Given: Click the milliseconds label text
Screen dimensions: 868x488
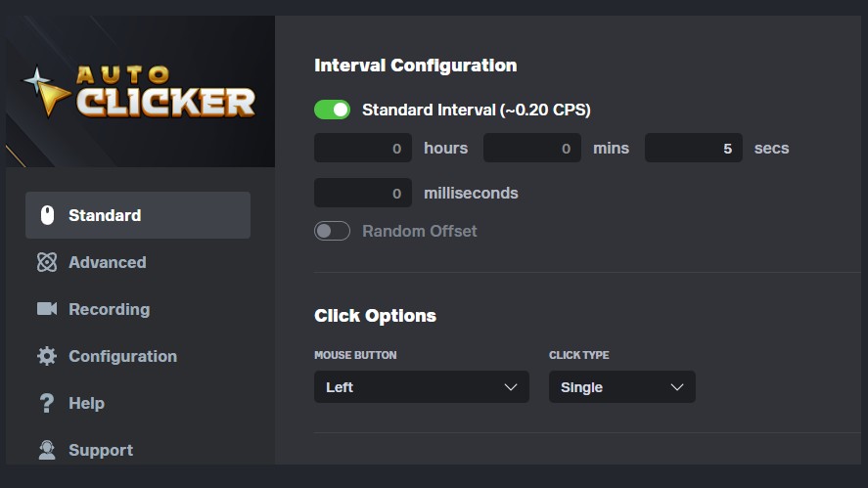Looking at the screenshot, I should pos(471,193).
